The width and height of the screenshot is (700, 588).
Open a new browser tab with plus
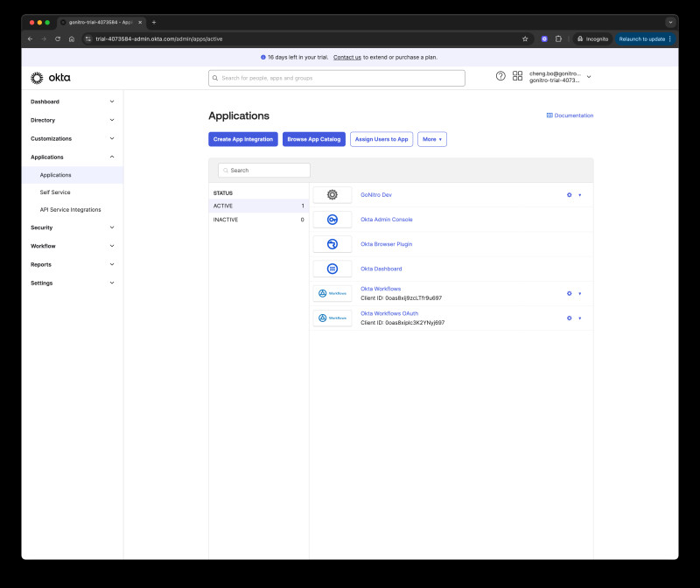click(154, 23)
